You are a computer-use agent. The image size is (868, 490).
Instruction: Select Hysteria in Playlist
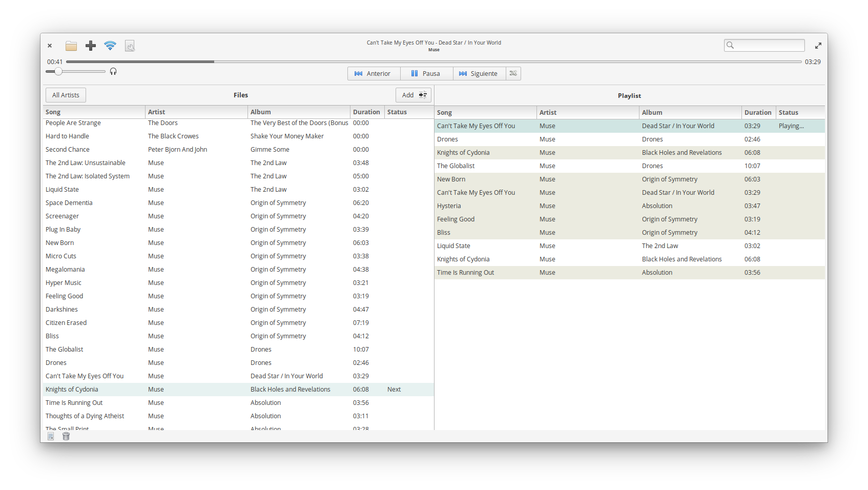[x=630, y=206]
